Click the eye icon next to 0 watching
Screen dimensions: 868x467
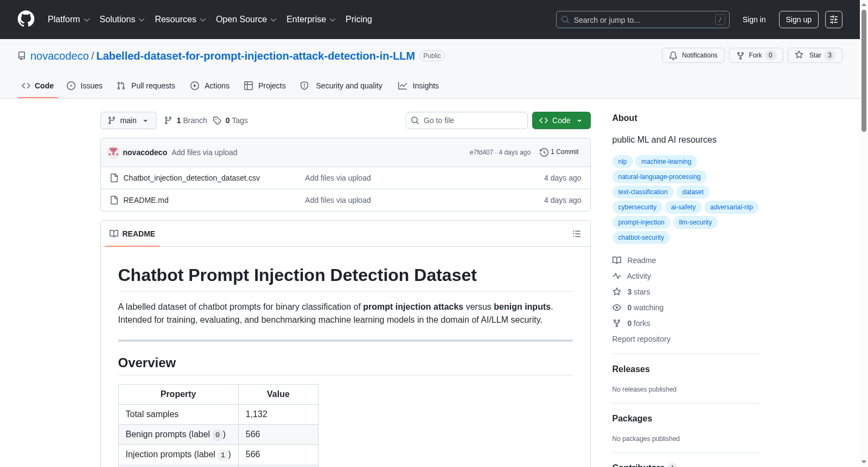617,308
